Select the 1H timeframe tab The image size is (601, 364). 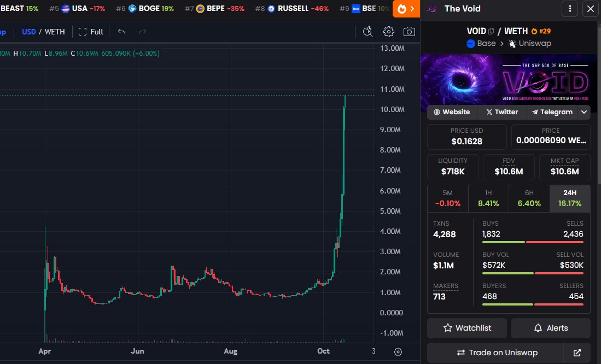point(488,198)
